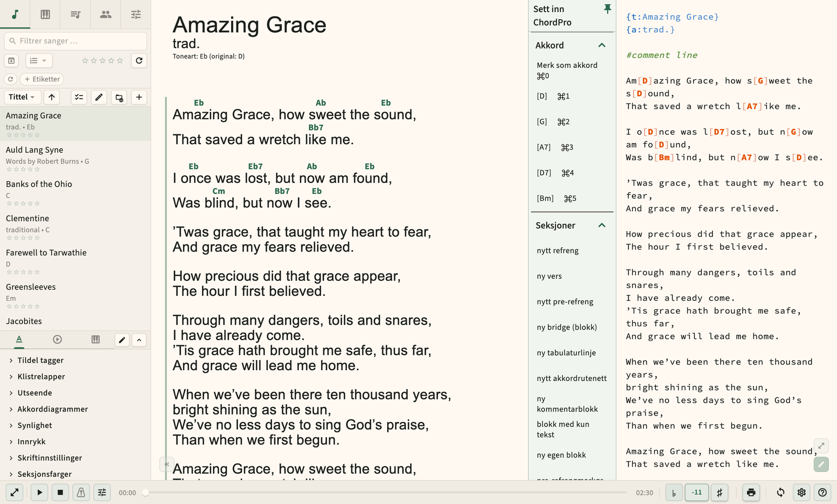Open the Tittel sort dropdown
837x504 pixels.
point(22,97)
